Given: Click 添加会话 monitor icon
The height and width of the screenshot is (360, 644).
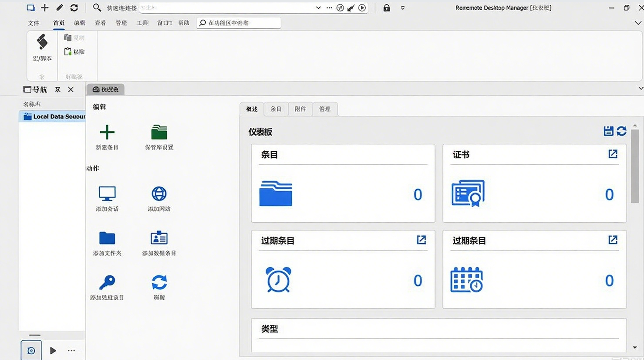Looking at the screenshot, I should tap(107, 194).
